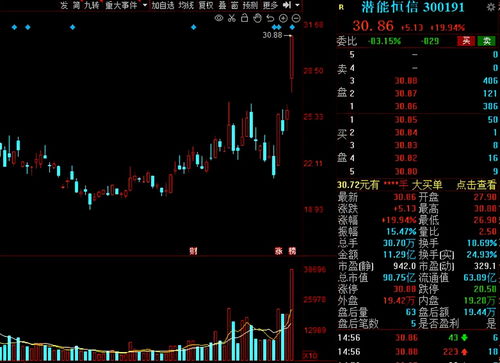Click red up arrow in trade list

click(464, 352)
